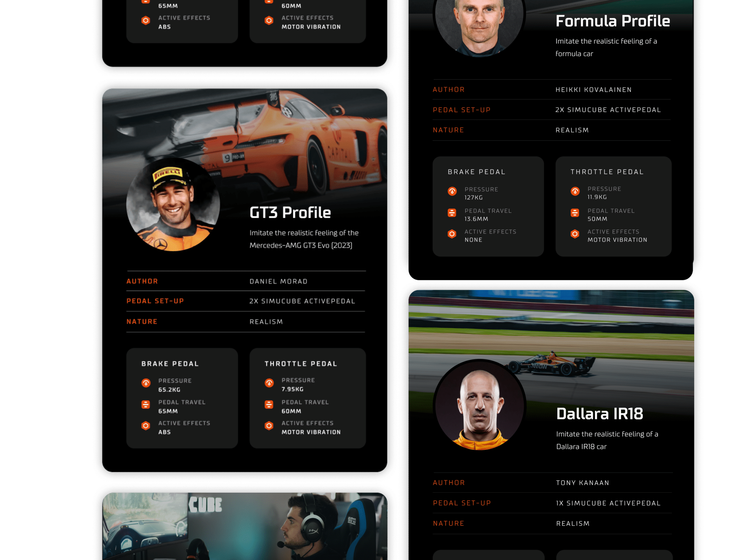
Task: Select the Formula Throttle Pedal settings card
Action: [x=613, y=206]
